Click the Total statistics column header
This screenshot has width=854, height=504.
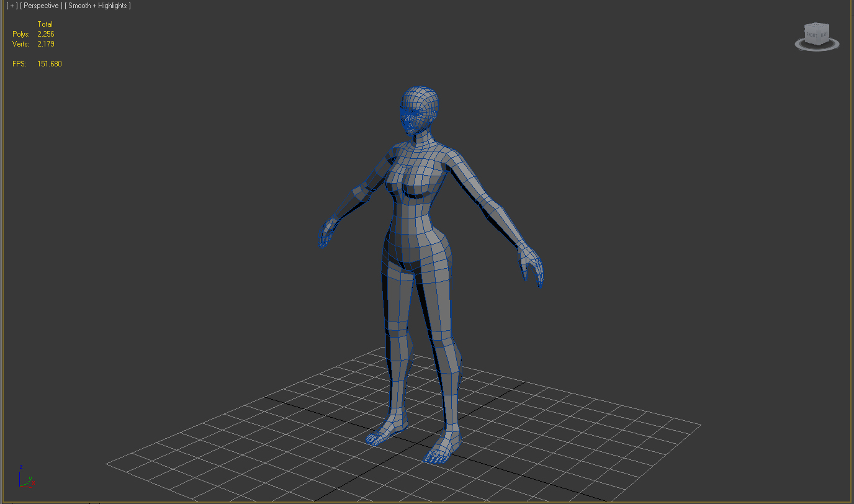45,24
